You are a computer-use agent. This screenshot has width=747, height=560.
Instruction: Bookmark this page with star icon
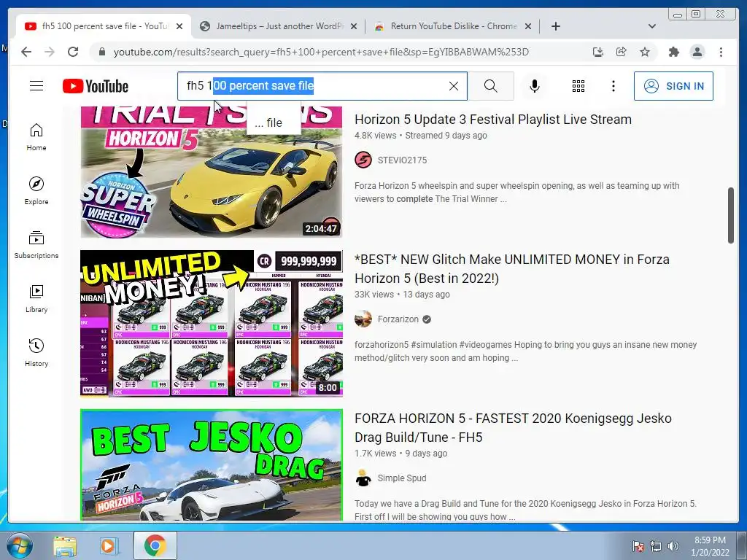click(x=645, y=52)
